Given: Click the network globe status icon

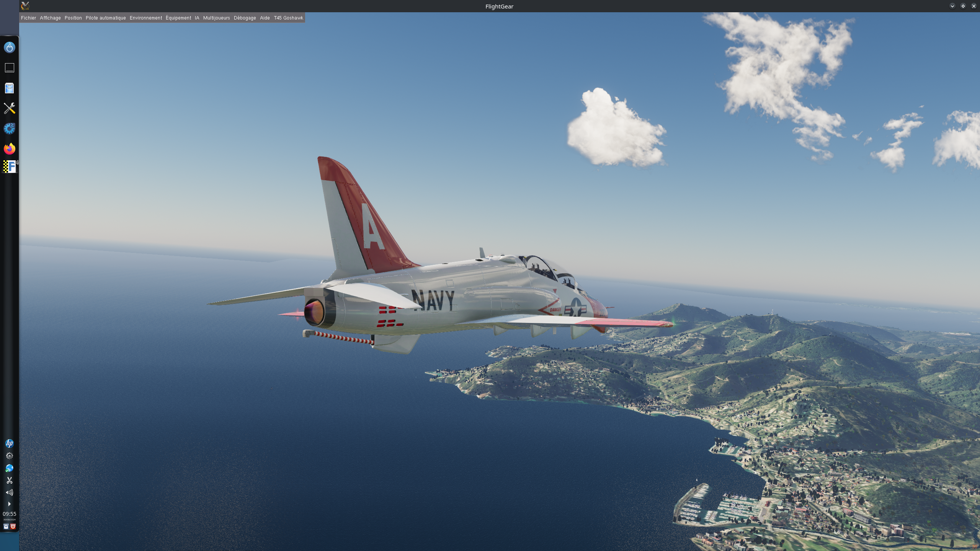Looking at the screenshot, I should click(9, 468).
